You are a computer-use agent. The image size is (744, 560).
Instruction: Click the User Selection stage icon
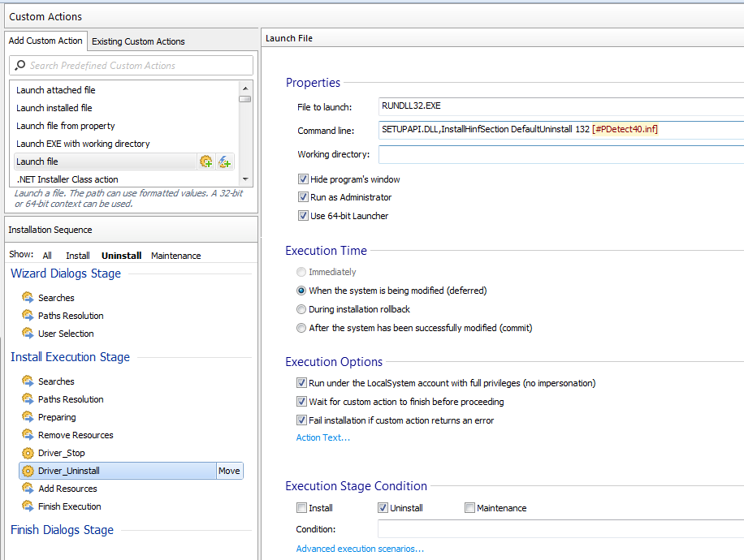pyautogui.click(x=28, y=334)
